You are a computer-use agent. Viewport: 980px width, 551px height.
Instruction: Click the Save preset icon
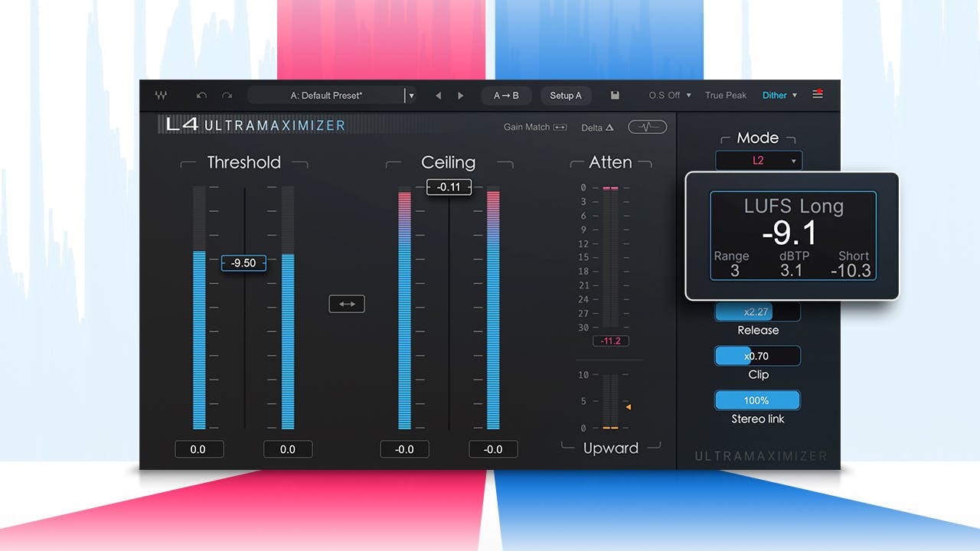[x=615, y=95]
